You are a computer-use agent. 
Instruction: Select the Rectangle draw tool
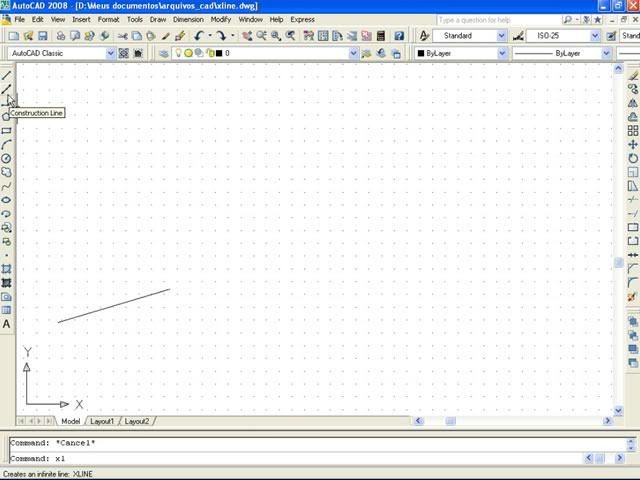tap(7, 131)
